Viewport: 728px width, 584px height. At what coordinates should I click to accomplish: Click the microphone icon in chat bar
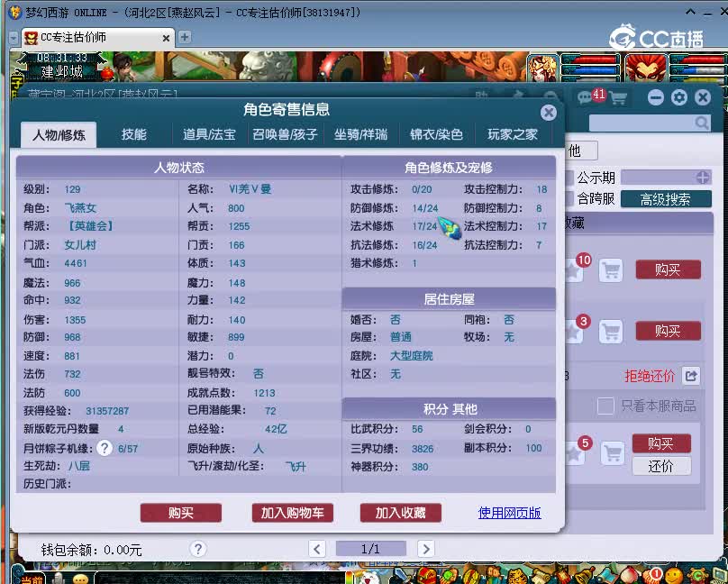coord(58,579)
